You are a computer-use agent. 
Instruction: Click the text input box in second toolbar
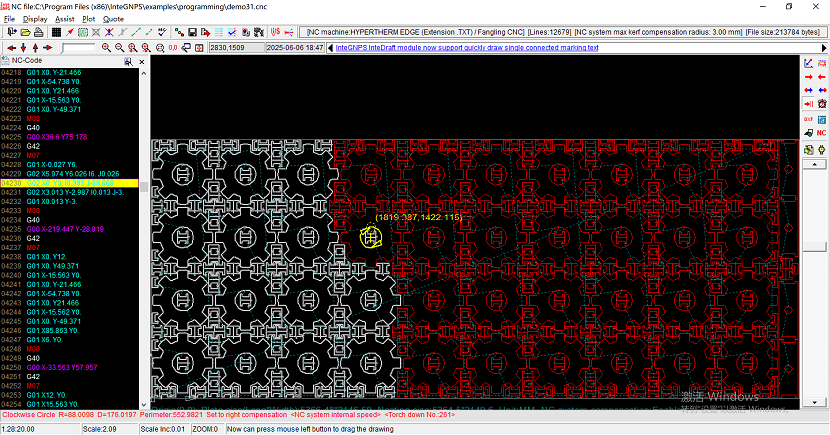(x=77, y=47)
